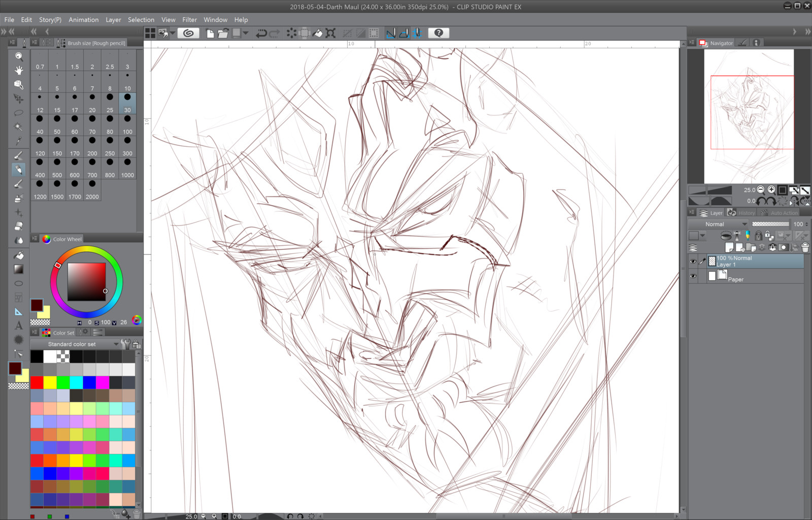Open the File menu
Viewport: 812px width, 520px height.
[9, 20]
